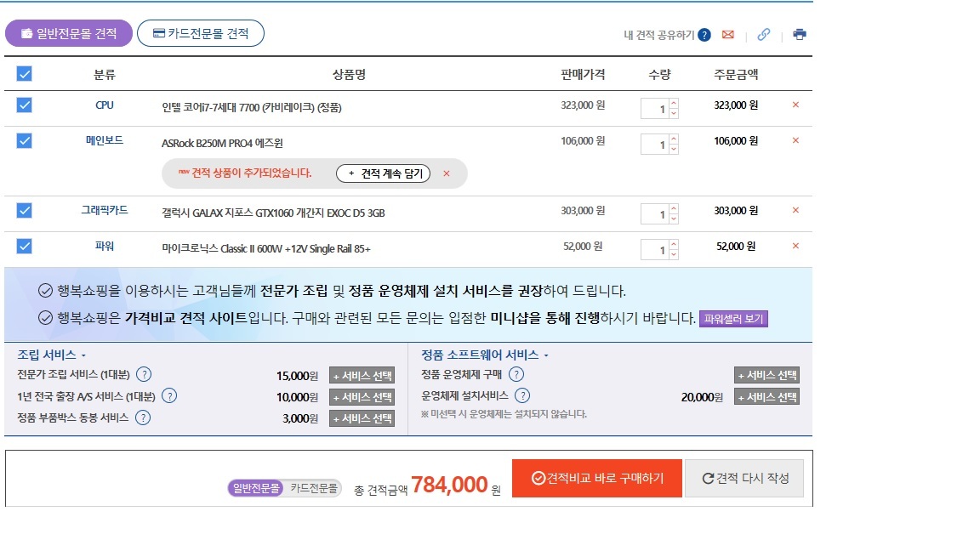Uncheck the CPU row checkbox
The height and width of the screenshot is (551, 980).
(25, 105)
